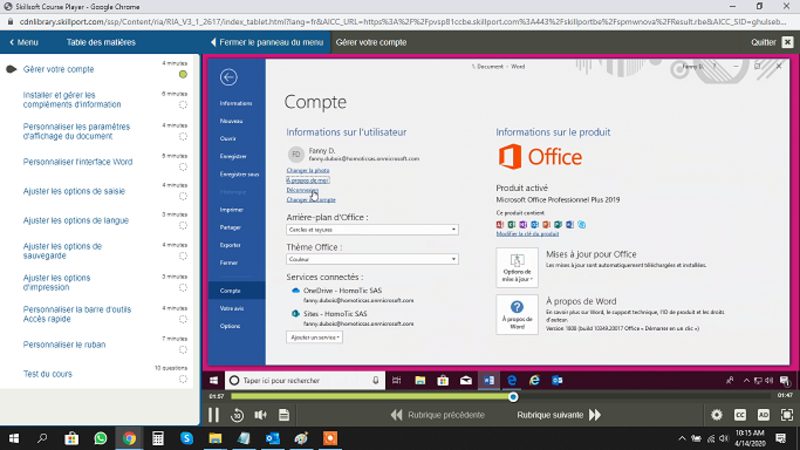Click the replay 10 seconds icon
This screenshot has width=800, height=450.
click(x=237, y=415)
